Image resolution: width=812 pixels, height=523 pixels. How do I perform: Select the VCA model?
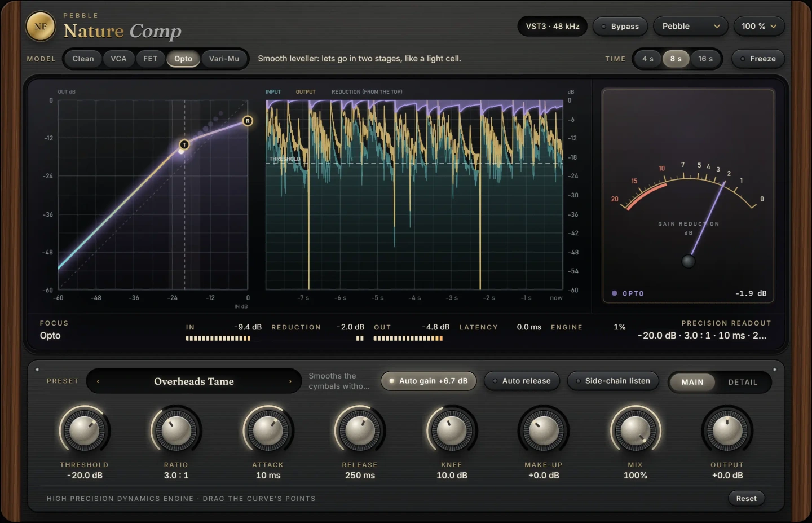(x=118, y=59)
